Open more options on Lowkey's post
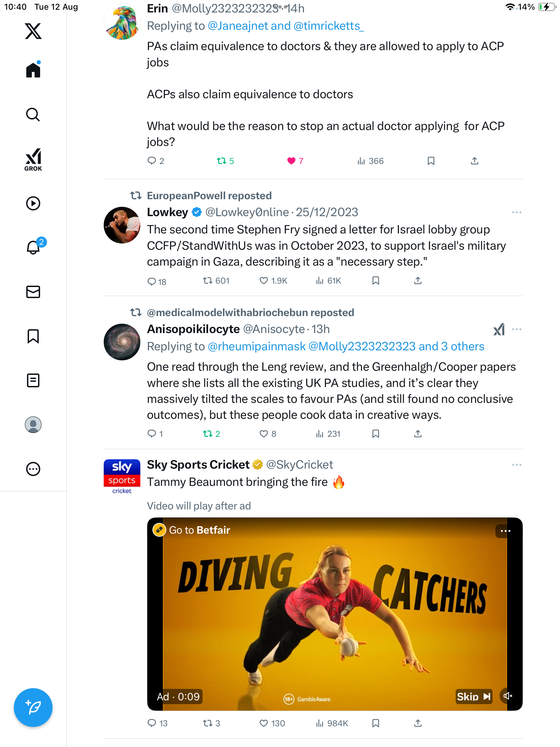This screenshot has width=560, height=747. [517, 212]
